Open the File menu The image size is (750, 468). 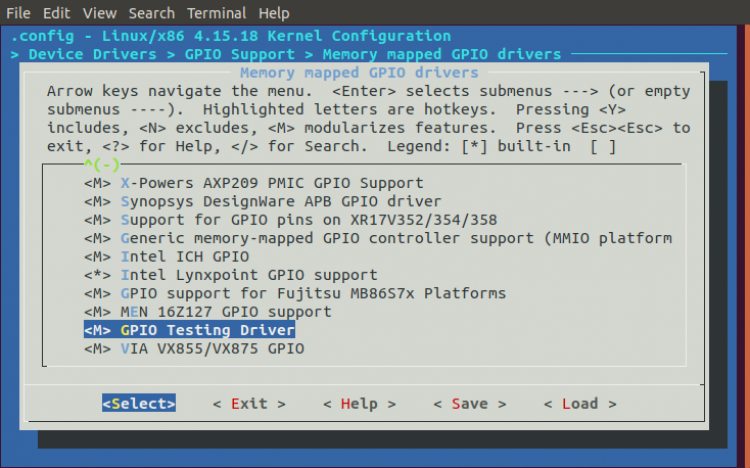pyautogui.click(x=20, y=13)
